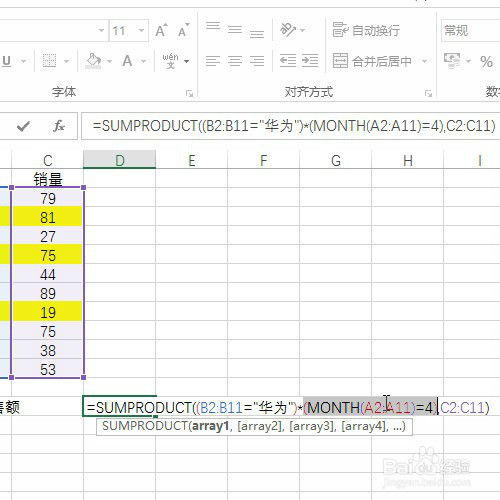
Task: Open borders dropdown arrow
Action: click(x=66, y=61)
